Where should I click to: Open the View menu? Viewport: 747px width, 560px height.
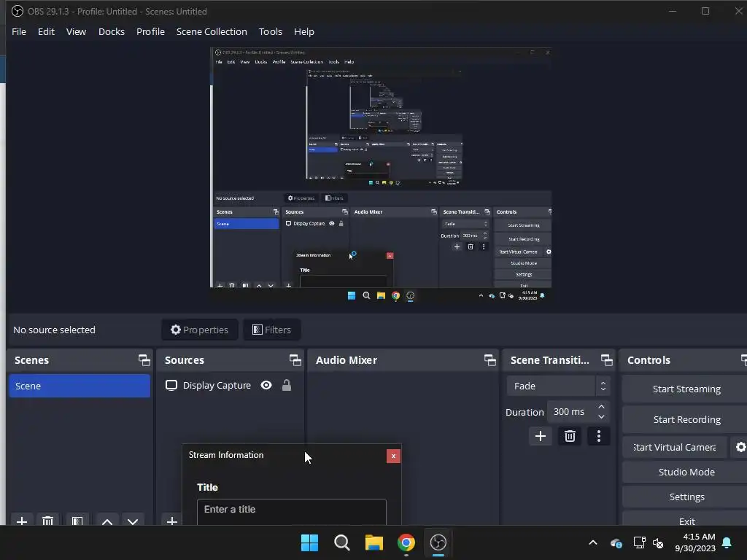[x=76, y=31]
